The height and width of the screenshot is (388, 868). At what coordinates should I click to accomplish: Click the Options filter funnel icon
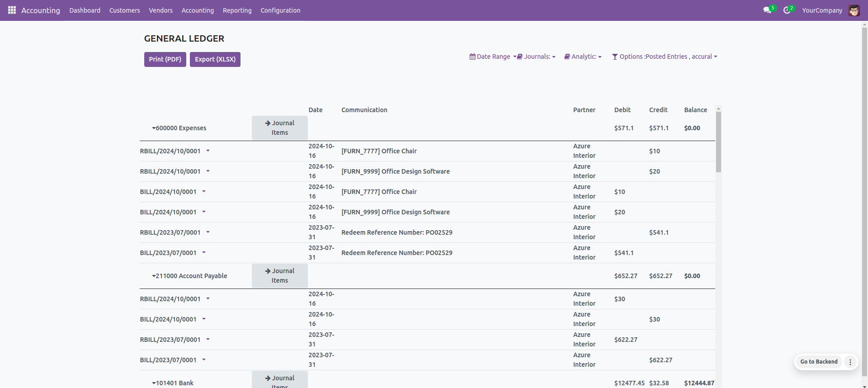(x=615, y=57)
